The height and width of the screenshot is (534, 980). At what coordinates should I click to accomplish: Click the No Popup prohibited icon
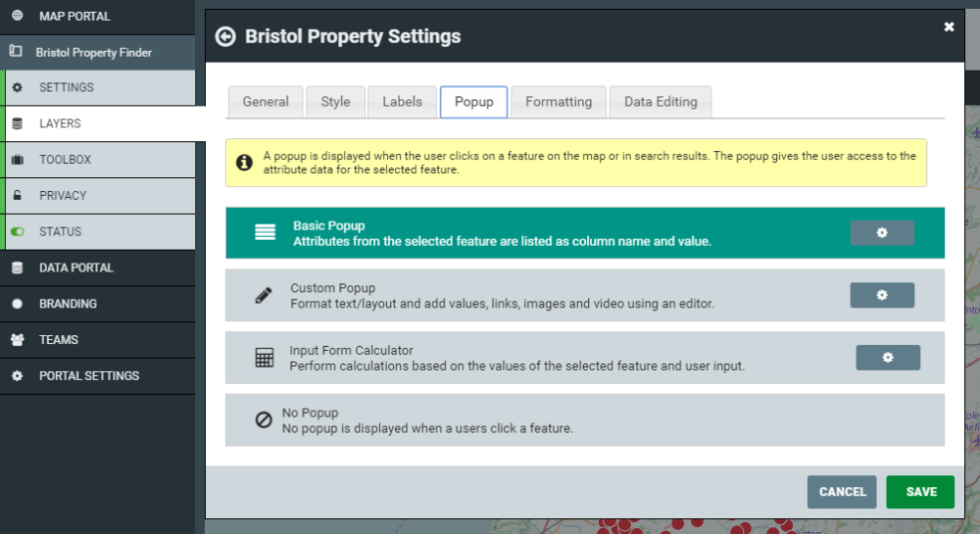264,419
